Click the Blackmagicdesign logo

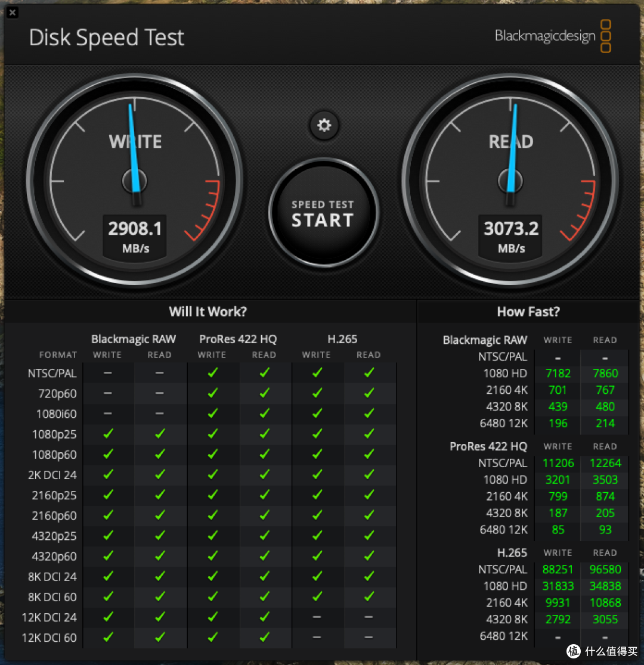click(x=553, y=36)
